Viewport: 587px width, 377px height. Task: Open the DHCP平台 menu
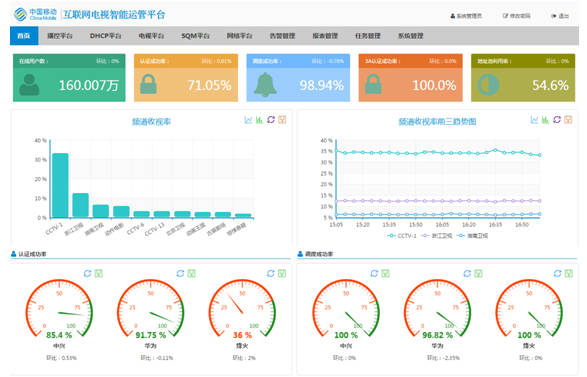(106, 36)
